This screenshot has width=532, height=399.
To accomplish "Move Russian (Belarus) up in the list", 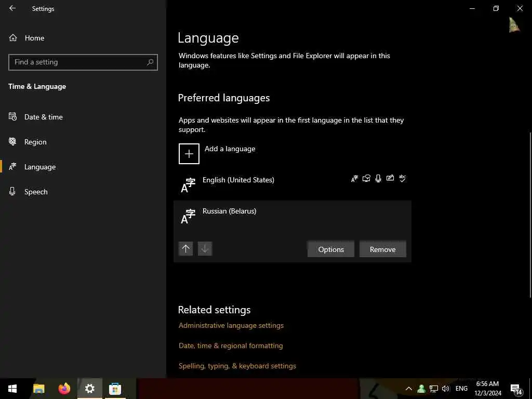I will [x=185, y=249].
